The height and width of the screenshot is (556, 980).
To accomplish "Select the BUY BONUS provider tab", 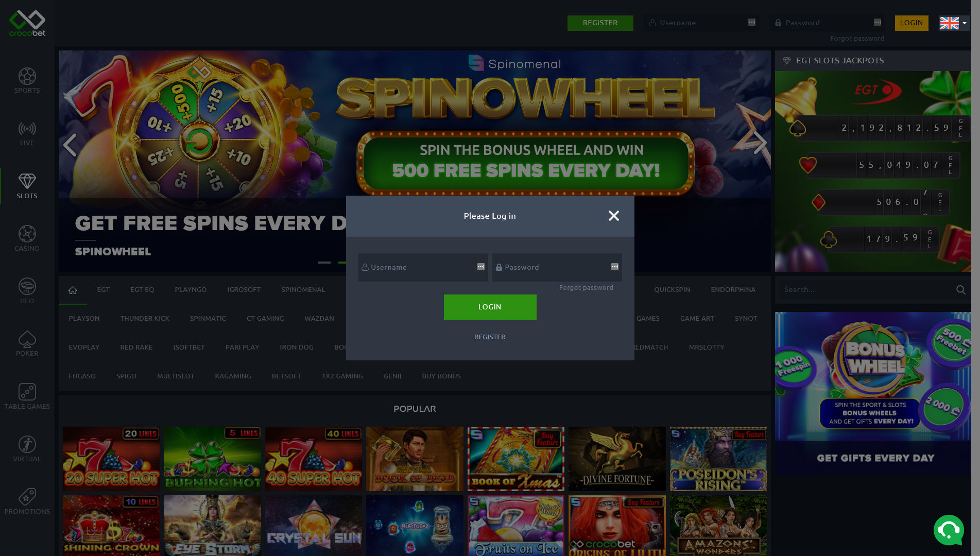I will pyautogui.click(x=441, y=376).
